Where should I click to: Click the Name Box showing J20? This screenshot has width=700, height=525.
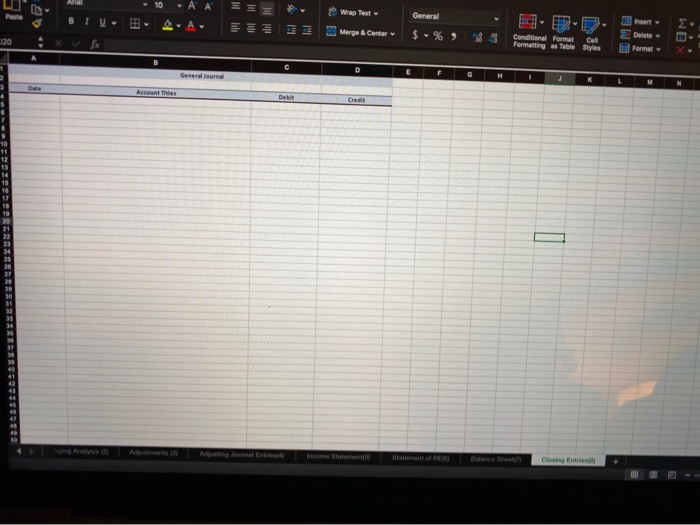click(17, 42)
